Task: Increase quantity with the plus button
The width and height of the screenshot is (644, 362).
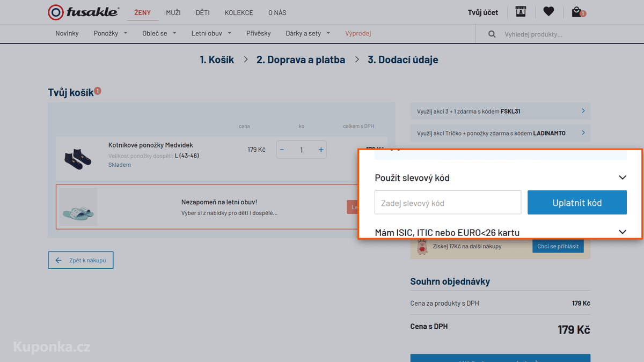Action: (x=321, y=150)
